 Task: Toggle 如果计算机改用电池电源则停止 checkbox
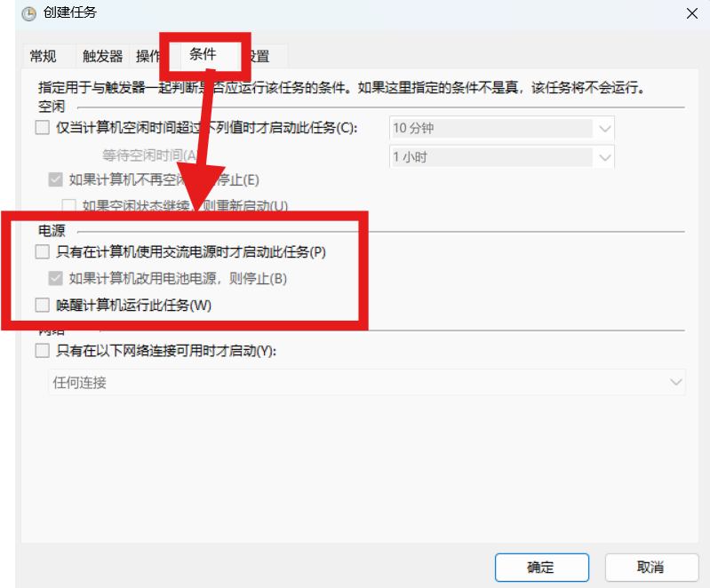pos(56,278)
